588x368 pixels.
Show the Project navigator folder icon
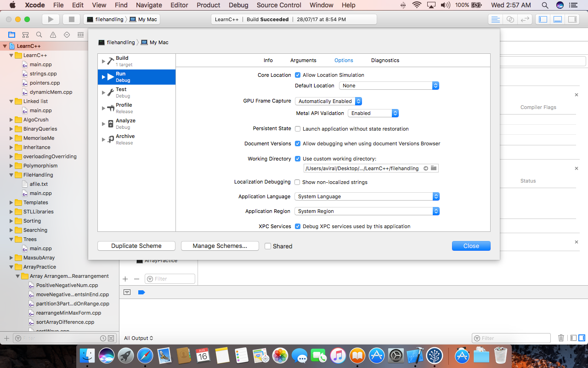(12, 34)
